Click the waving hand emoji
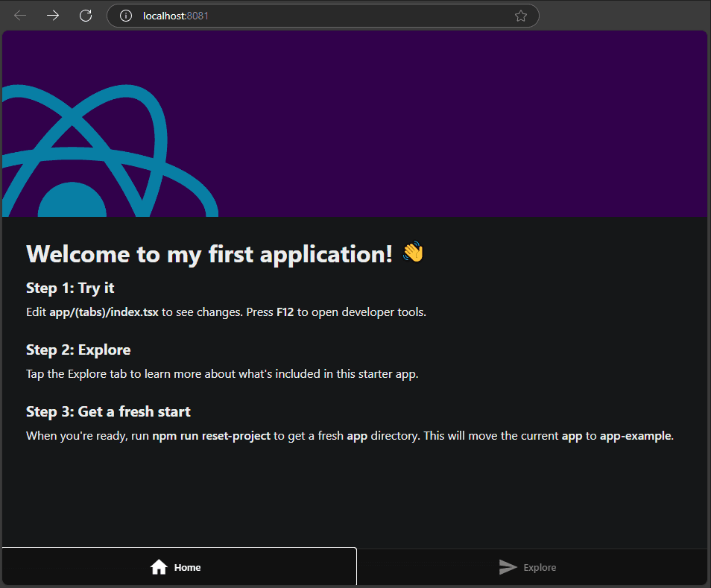 [413, 252]
